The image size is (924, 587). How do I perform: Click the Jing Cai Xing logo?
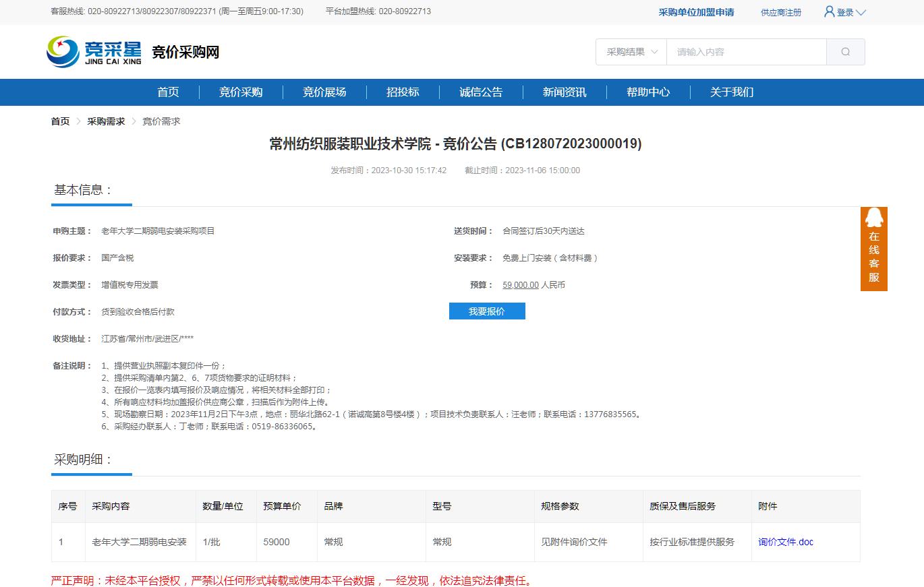coord(94,52)
